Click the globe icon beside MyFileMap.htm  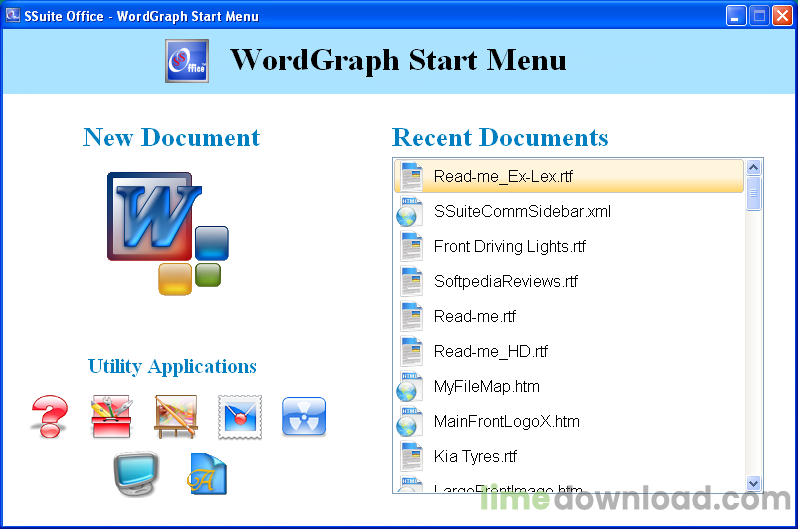coord(410,386)
